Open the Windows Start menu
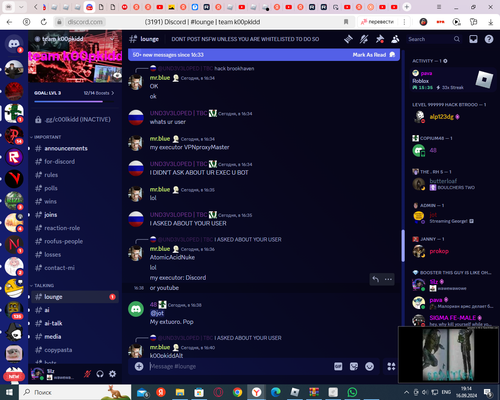The height and width of the screenshot is (400, 500). (x=9, y=392)
